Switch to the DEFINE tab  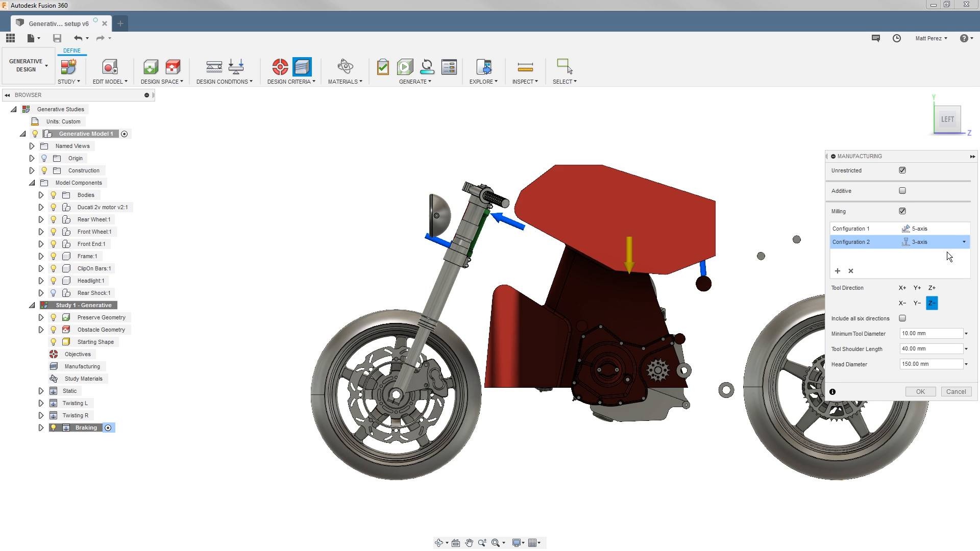pyautogui.click(x=71, y=51)
